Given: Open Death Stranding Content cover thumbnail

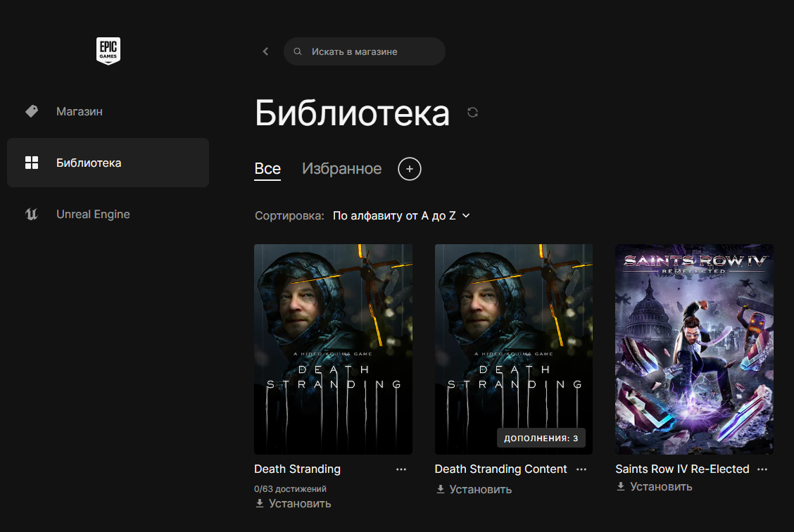Looking at the screenshot, I should (513, 349).
